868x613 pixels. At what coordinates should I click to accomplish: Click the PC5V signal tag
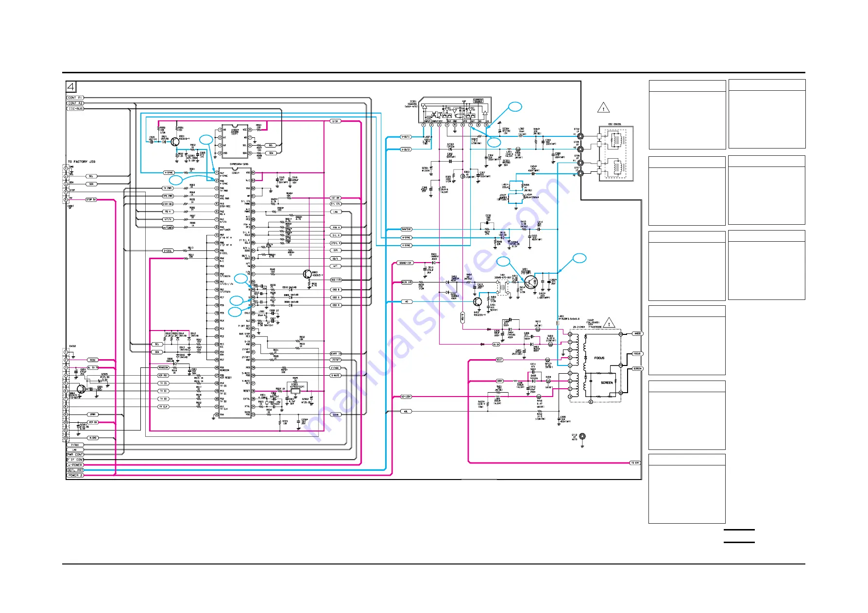[x=93, y=360]
